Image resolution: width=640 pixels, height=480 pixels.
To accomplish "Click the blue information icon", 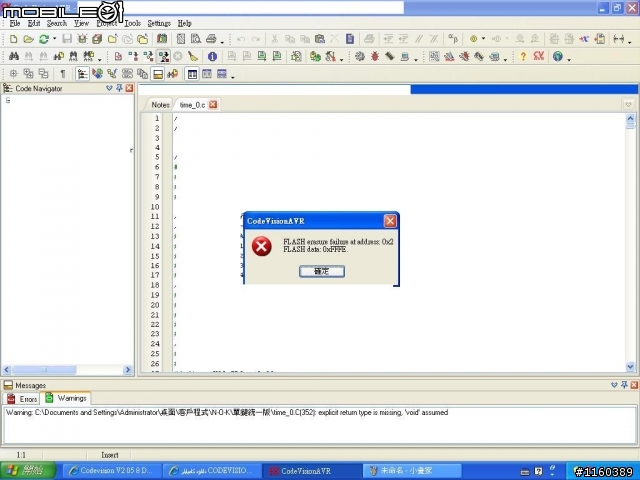I will pos(212,56).
